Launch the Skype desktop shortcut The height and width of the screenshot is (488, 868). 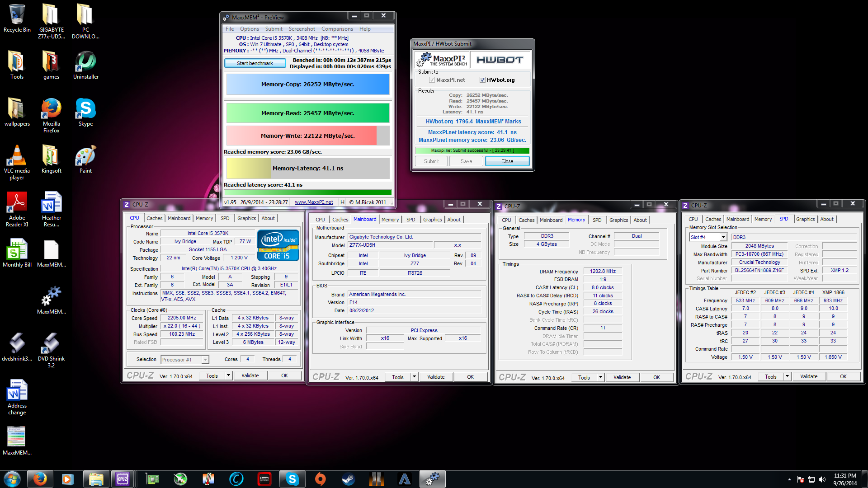coord(85,112)
